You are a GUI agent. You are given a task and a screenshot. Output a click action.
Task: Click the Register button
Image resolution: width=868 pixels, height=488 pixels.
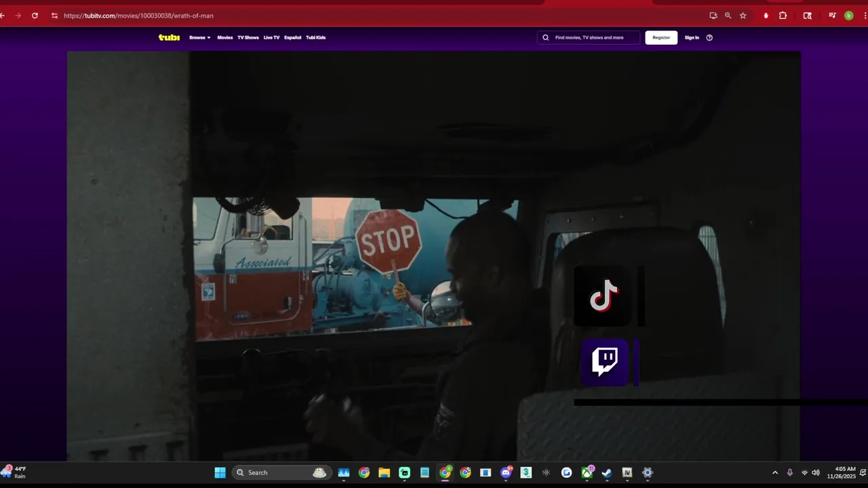(661, 37)
